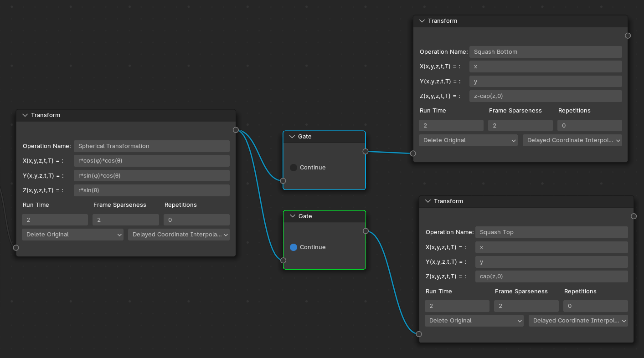Edit X field r*cos(φ)*cos(θ)
Viewport: 644px width, 358px height.
point(152,161)
